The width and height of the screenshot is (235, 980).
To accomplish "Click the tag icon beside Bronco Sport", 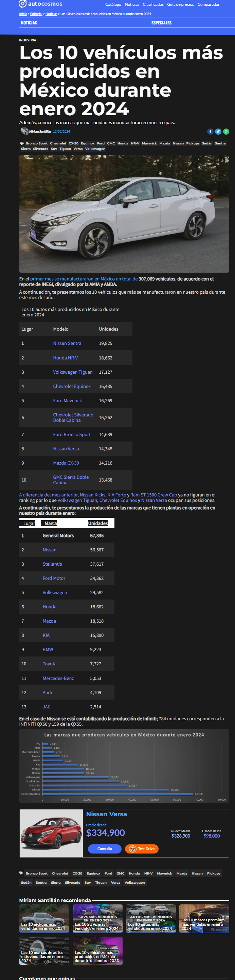I will coord(22,143).
